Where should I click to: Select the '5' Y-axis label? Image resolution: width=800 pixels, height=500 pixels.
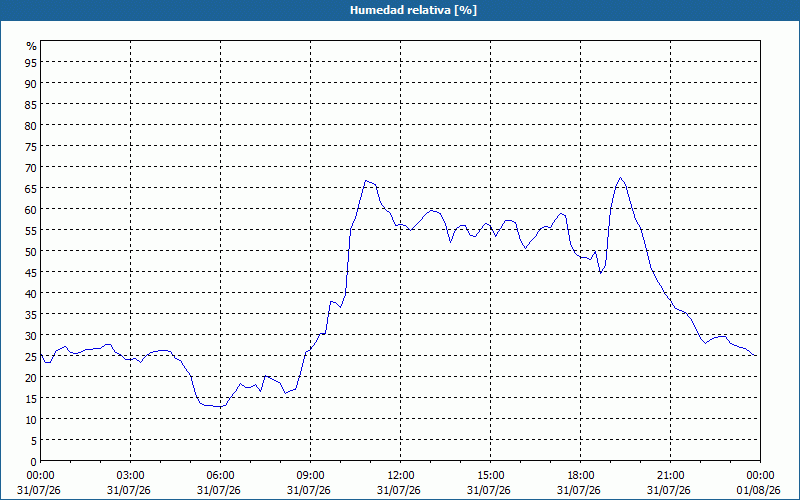tap(34, 440)
